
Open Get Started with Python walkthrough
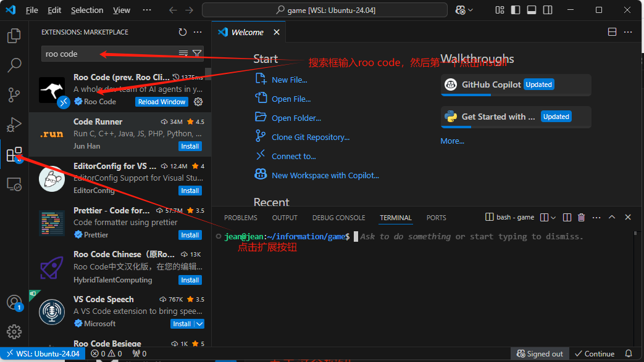click(x=516, y=117)
